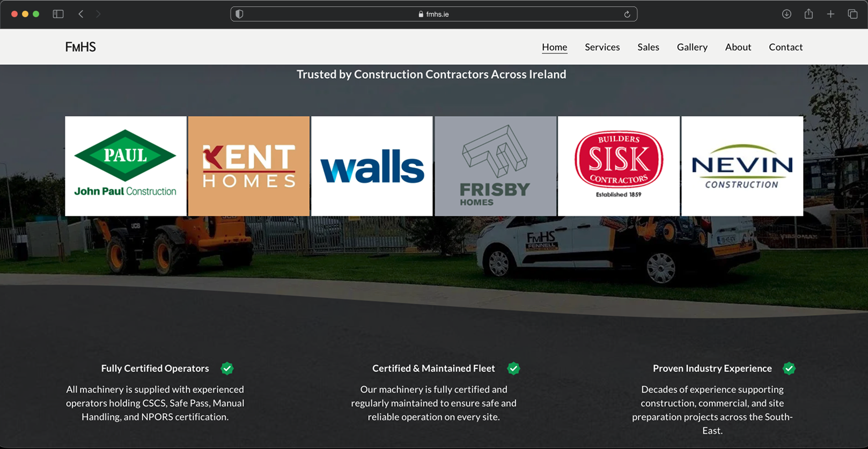Click the paragraph beginning 'All machinery is supplied'
The width and height of the screenshot is (868, 449).
click(x=155, y=403)
